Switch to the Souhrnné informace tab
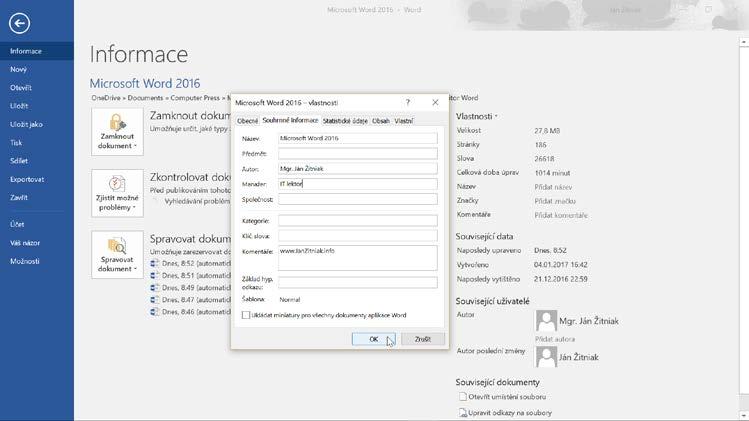Viewport: 749px width, 421px height. pos(290,120)
